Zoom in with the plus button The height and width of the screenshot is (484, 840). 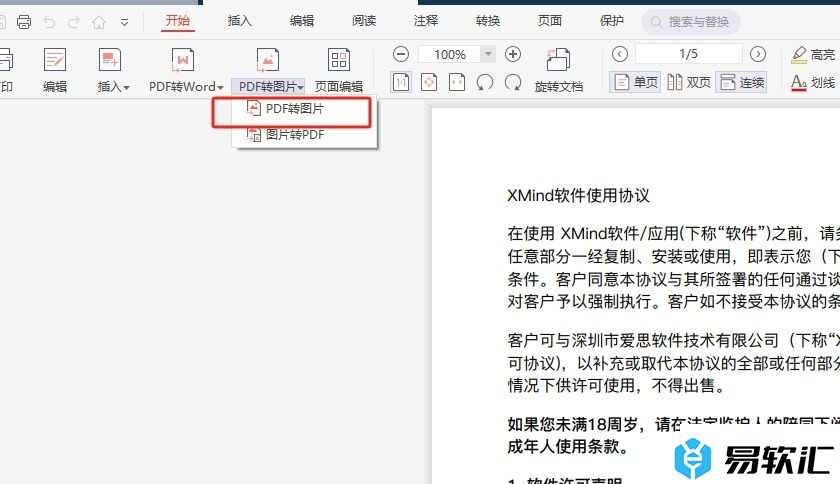[513, 54]
